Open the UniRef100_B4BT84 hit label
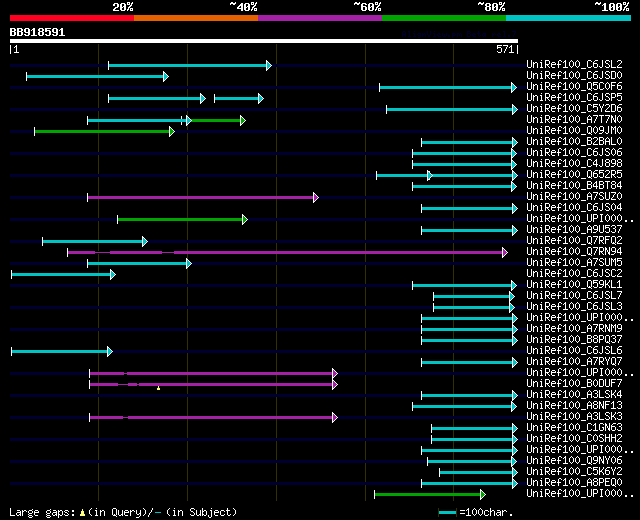This screenshot has height=520, width=640. pyautogui.click(x=574, y=185)
